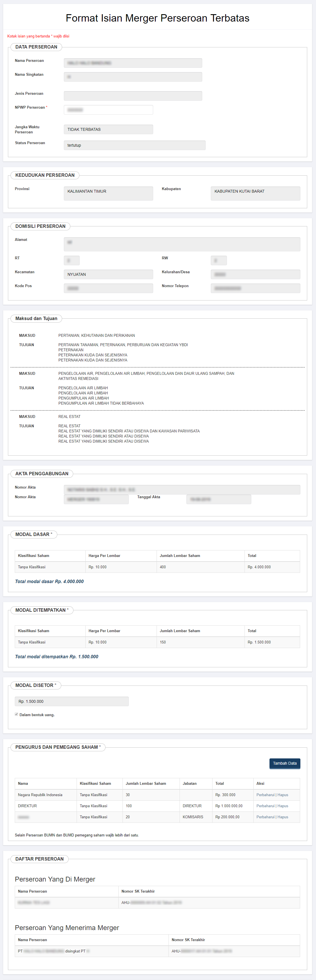This screenshot has width=316, height=980.
Task: Select the Provinsi field showing Kalimantan Timur
Action: tap(108, 193)
